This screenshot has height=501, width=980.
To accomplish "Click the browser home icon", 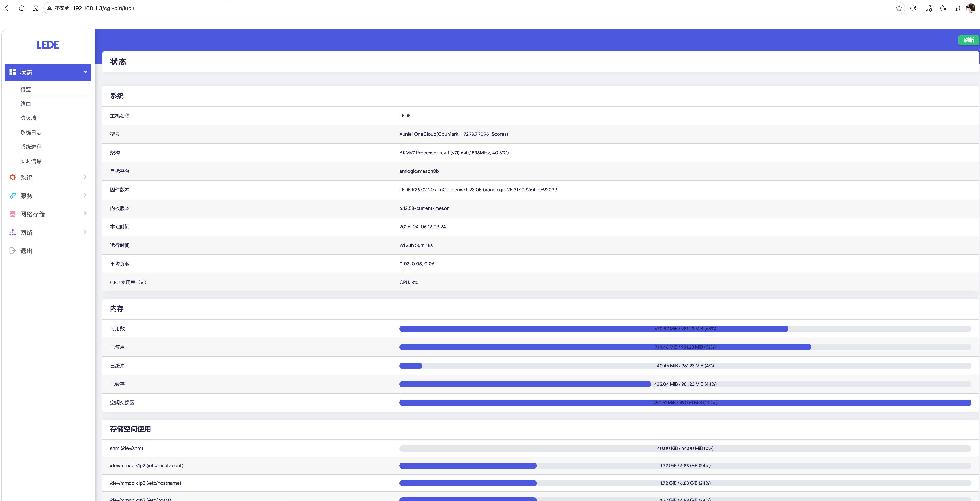I will click(35, 8).
